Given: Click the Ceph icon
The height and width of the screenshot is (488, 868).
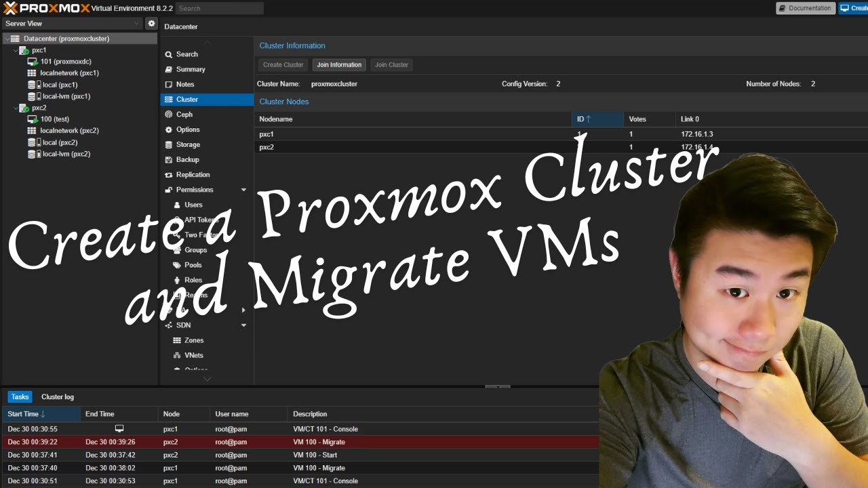Looking at the screenshot, I should pyautogui.click(x=170, y=115).
